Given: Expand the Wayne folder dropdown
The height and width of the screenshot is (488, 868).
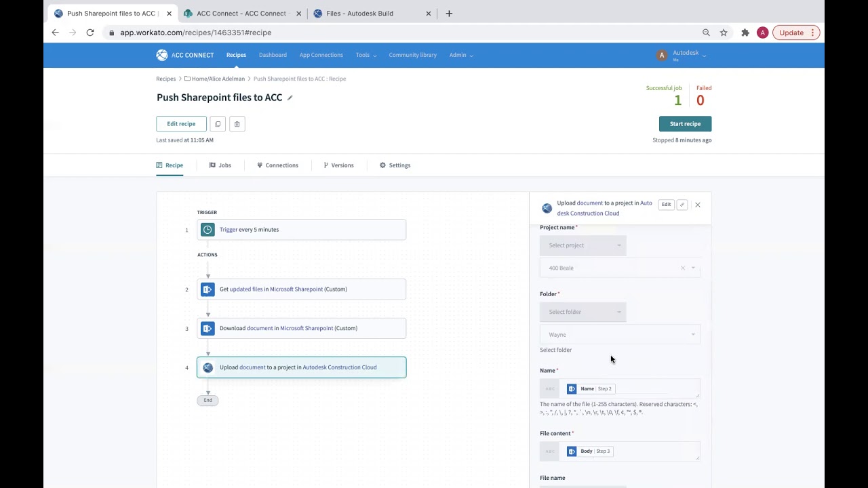Looking at the screenshot, I should coord(692,334).
